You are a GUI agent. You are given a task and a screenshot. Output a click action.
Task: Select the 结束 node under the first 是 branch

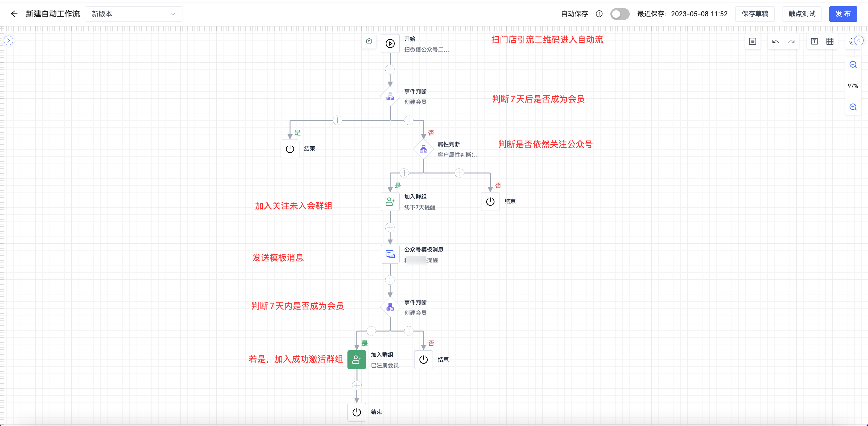point(290,149)
